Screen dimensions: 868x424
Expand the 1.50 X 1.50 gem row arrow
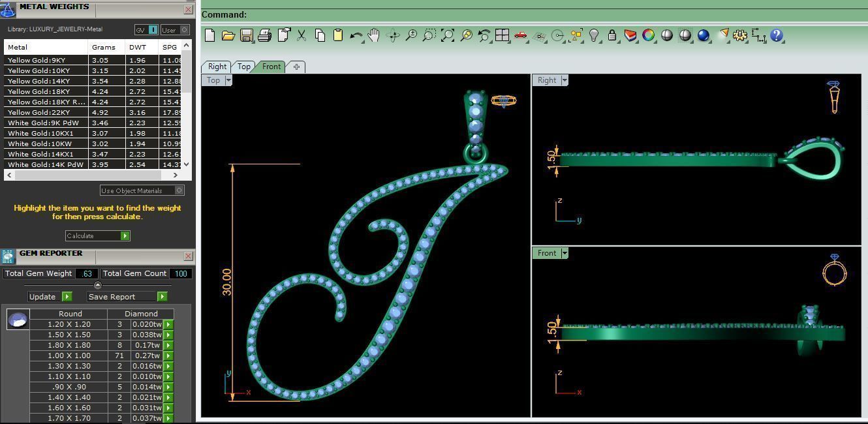[168, 335]
